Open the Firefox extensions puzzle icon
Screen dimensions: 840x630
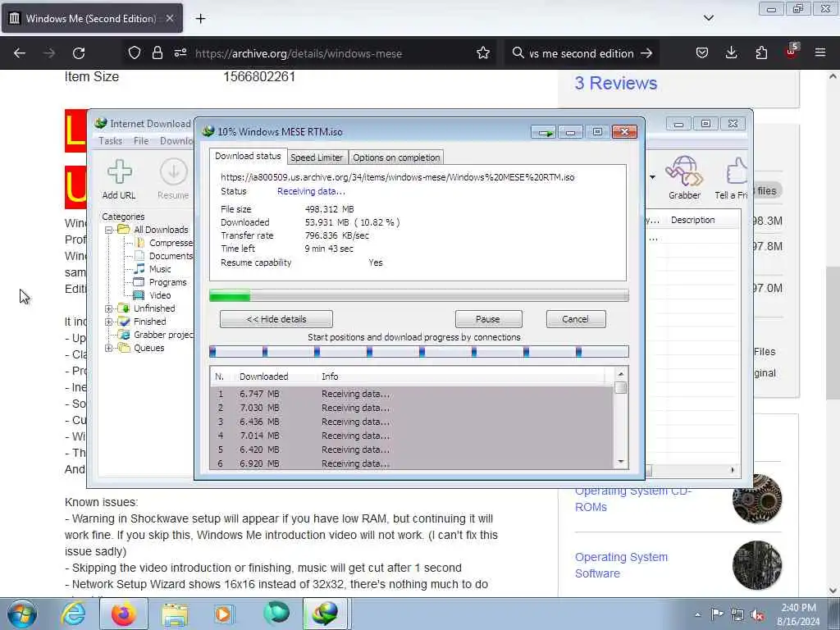coord(761,52)
